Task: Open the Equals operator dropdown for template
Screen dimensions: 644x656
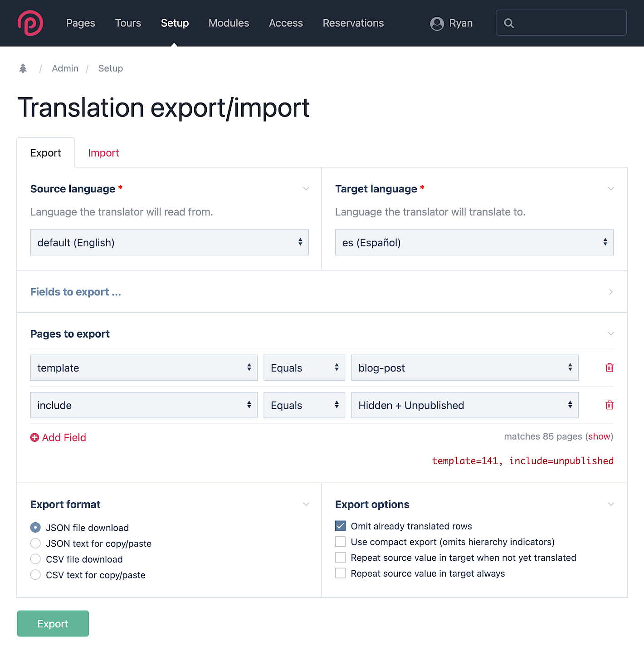Action: [304, 368]
